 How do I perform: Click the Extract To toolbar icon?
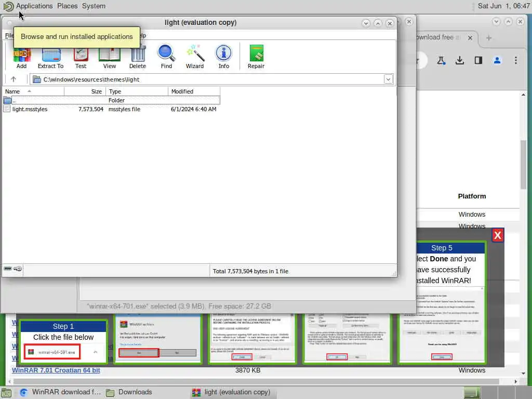point(50,58)
